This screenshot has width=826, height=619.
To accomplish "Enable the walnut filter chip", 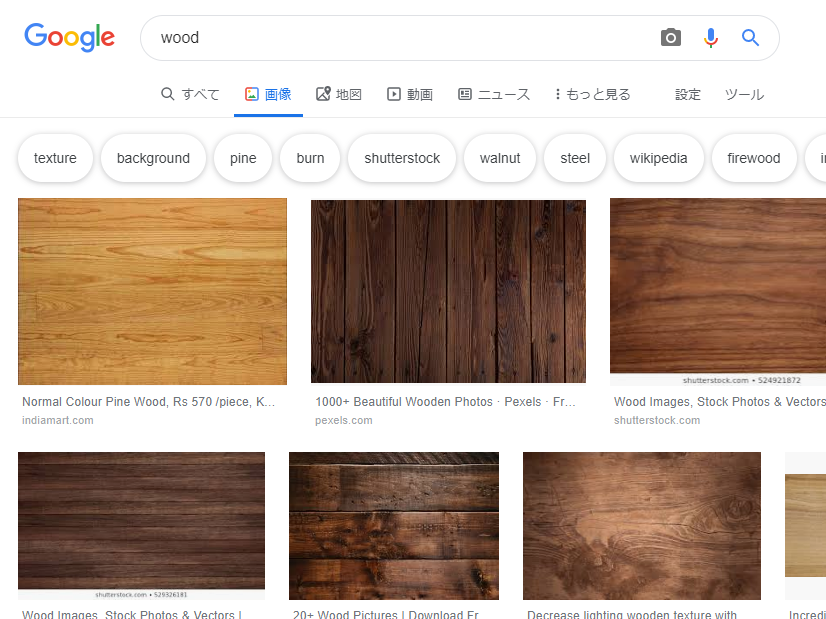I will [x=499, y=157].
